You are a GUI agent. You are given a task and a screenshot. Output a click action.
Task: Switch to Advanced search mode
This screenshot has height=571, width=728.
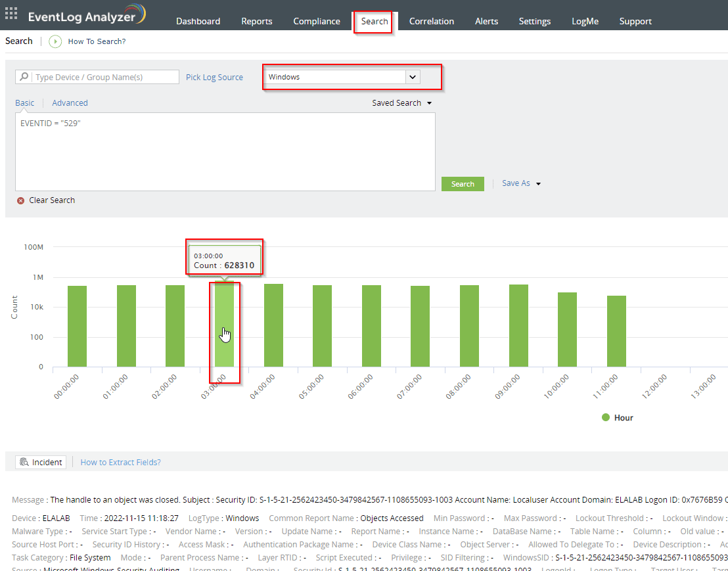(x=70, y=103)
